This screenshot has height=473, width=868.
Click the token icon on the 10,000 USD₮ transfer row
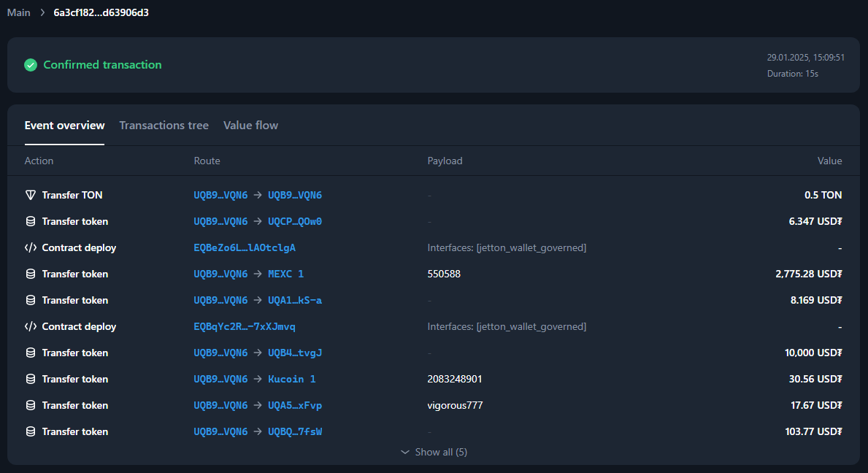31,353
